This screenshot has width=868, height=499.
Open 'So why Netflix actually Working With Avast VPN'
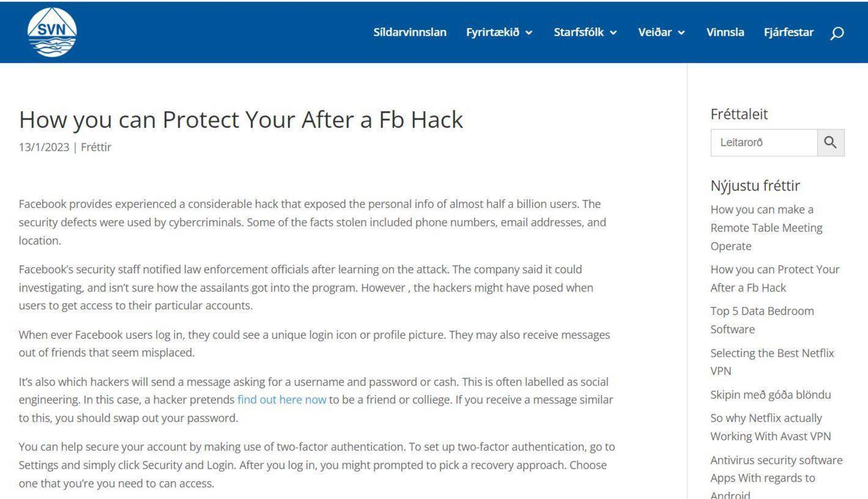pyautogui.click(x=771, y=427)
